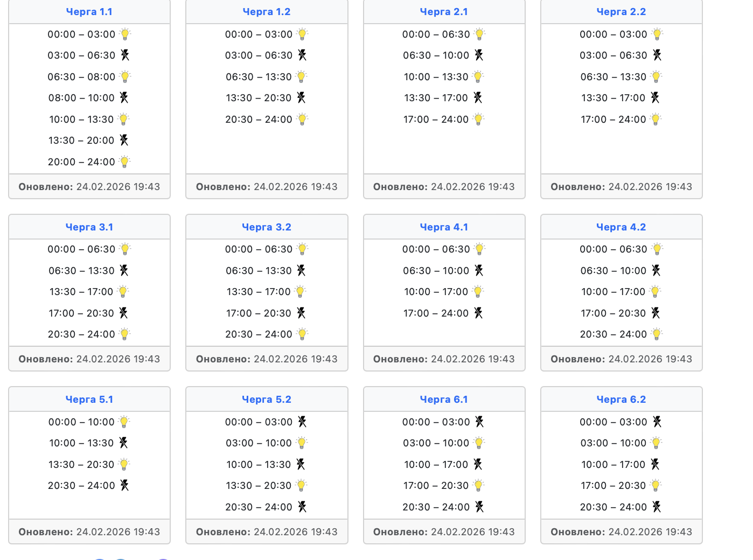Click the light bulb icon for 17:00 – 20:30 in Черга 6.1

478,486
